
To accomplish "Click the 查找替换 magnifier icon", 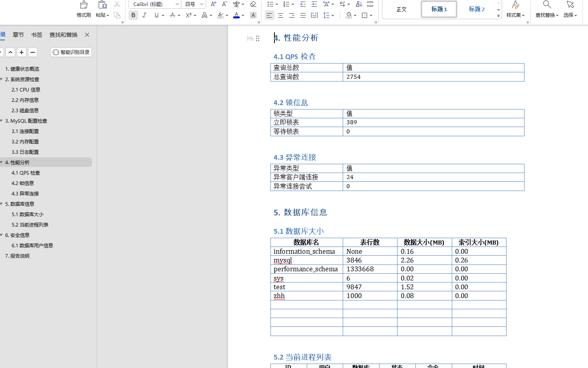I will point(547,5).
